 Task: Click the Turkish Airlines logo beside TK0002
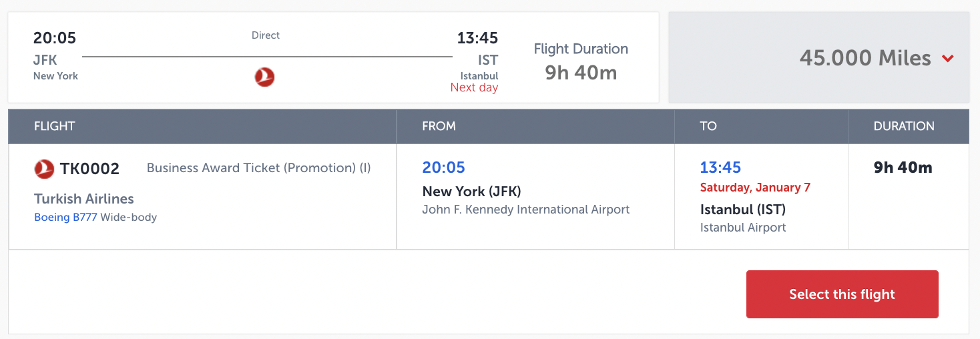[x=44, y=169]
